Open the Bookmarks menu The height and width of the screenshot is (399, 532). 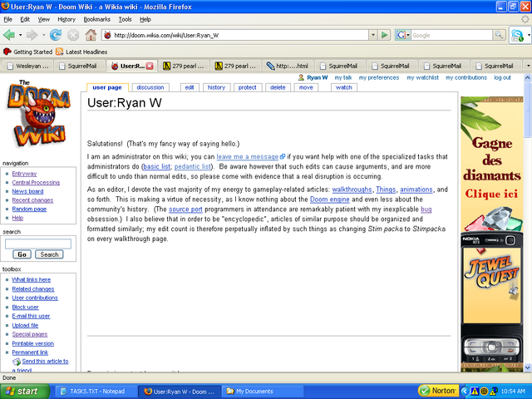pos(96,19)
